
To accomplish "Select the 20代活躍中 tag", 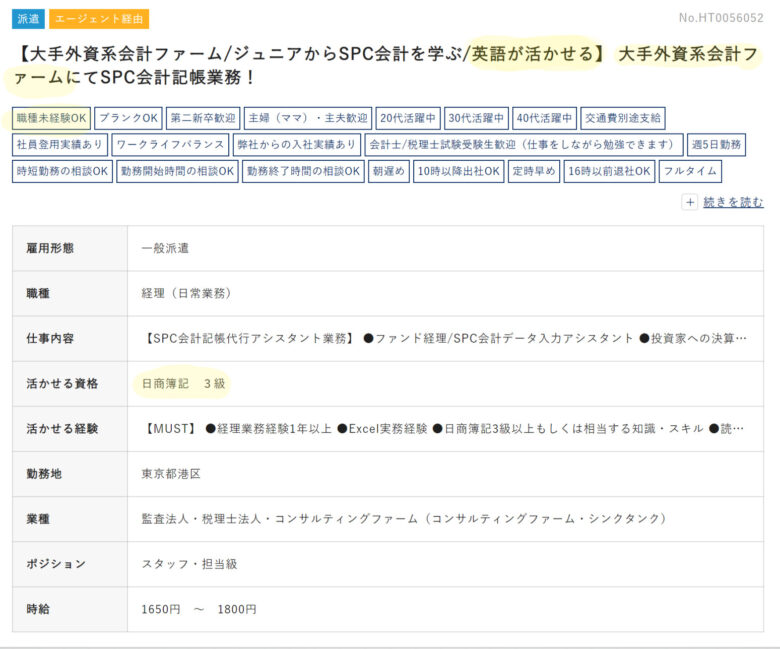I will 408,118.
